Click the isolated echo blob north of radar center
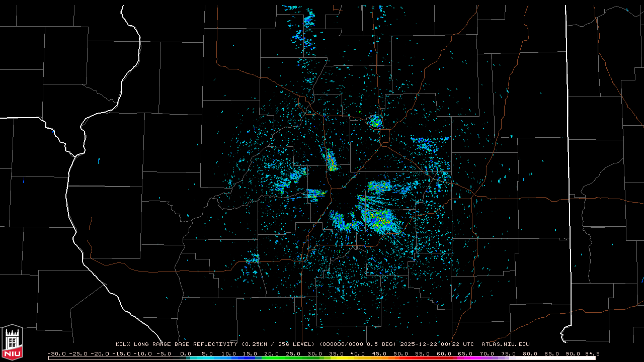This screenshot has height=362, width=644. [x=375, y=121]
